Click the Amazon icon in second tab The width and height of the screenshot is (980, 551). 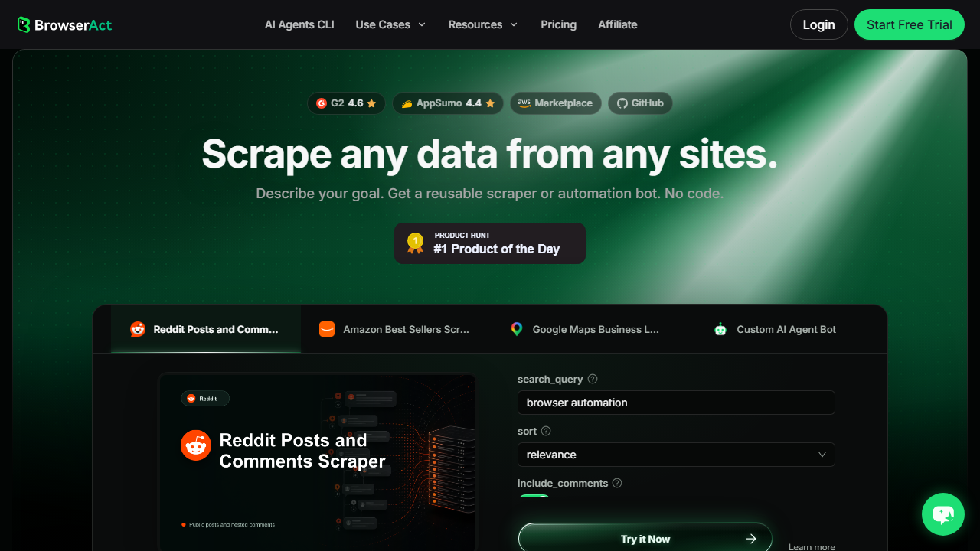327,329
